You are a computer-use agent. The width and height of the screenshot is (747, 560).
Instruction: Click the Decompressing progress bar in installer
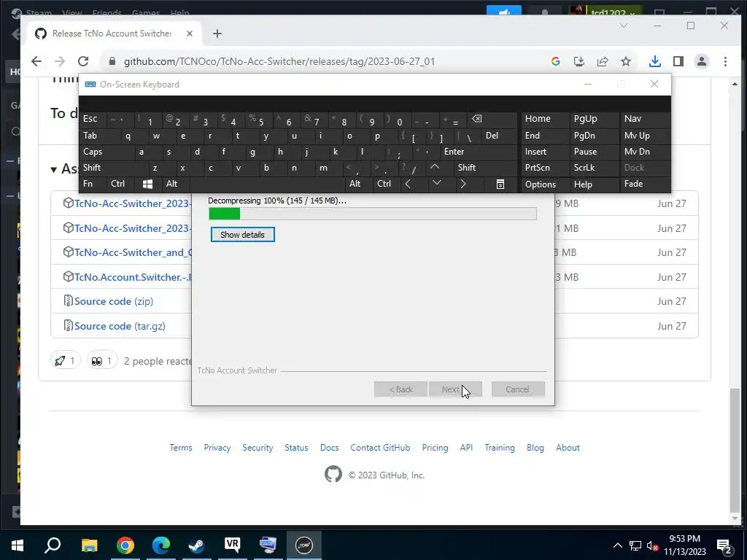[x=373, y=214]
